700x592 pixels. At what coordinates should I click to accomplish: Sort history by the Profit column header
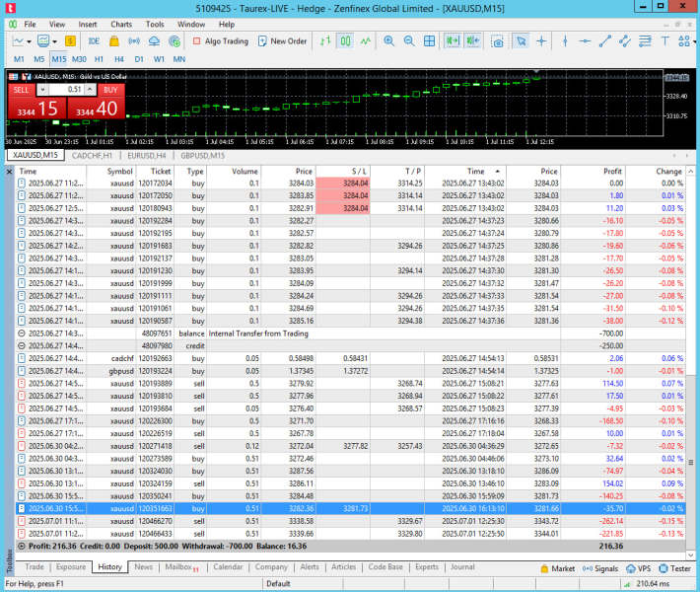tap(610, 171)
